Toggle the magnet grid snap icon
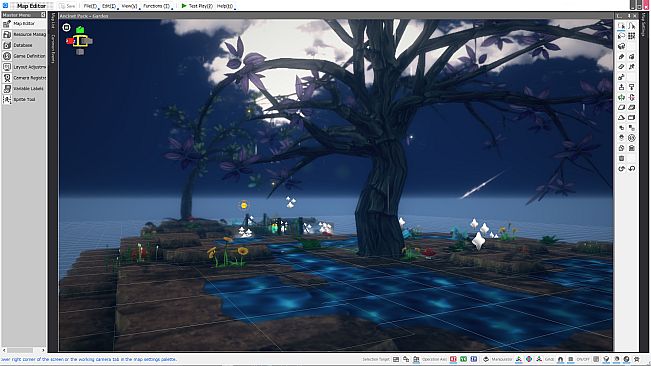This screenshot has height=366, width=651. (x=560, y=359)
